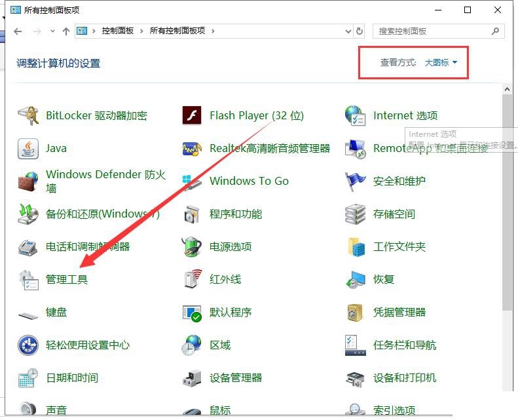The height and width of the screenshot is (420, 518).
Task: Click the 轻松使用设置中心 link text
Action: (x=88, y=345)
